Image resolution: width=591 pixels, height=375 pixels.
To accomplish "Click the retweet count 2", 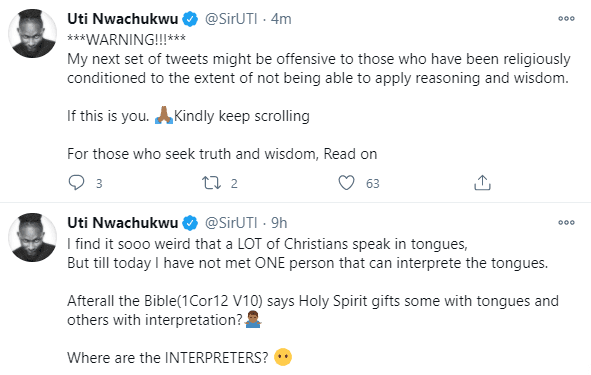I will click(234, 184).
